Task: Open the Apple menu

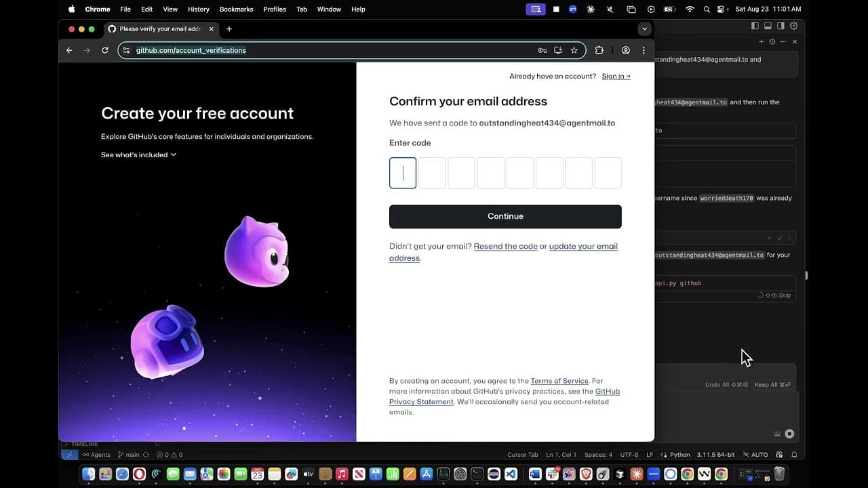Action: tap(72, 9)
